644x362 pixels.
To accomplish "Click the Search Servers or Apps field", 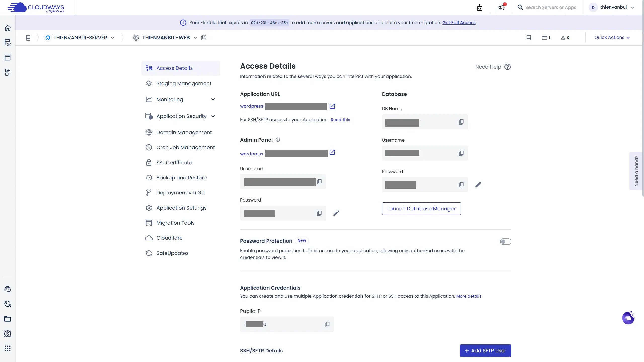I will coord(550,7).
